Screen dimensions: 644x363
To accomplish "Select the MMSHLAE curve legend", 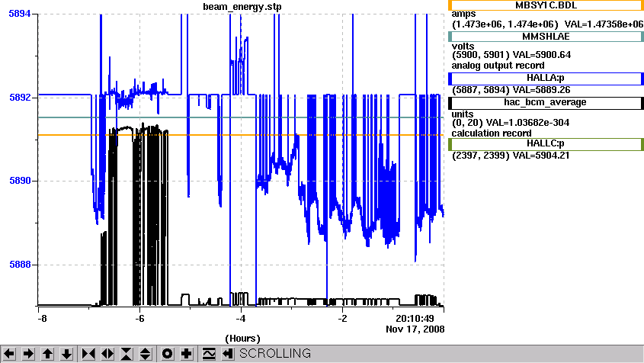I will tap(546, 37).
